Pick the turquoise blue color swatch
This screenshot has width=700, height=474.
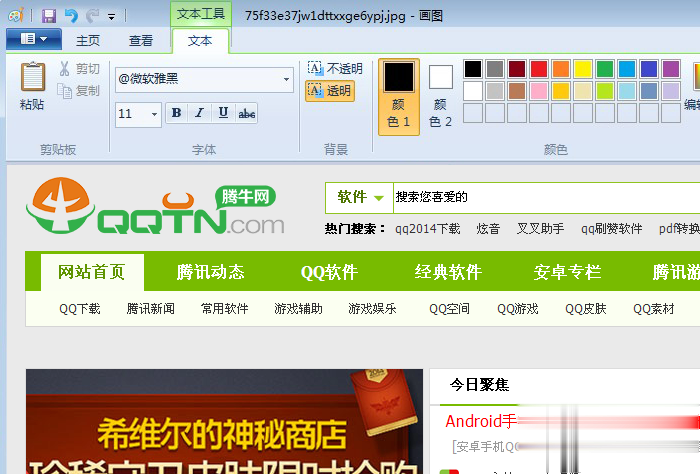point(627,69)
